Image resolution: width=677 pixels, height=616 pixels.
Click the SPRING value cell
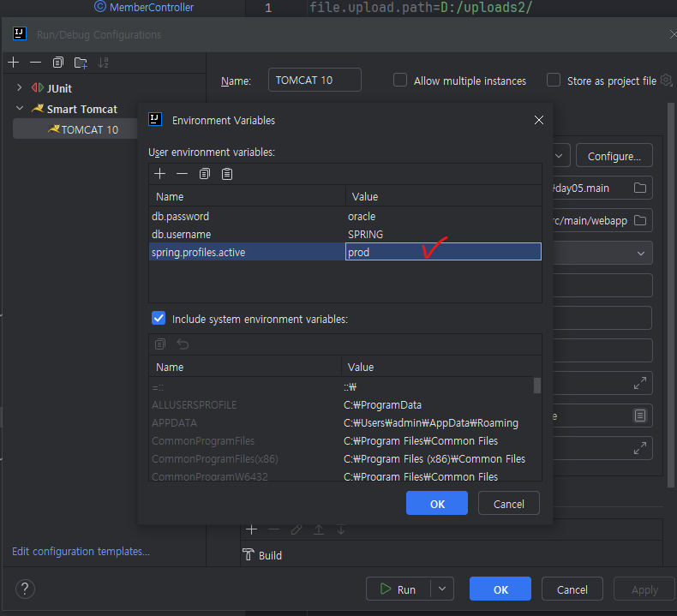tap(443, 235)
